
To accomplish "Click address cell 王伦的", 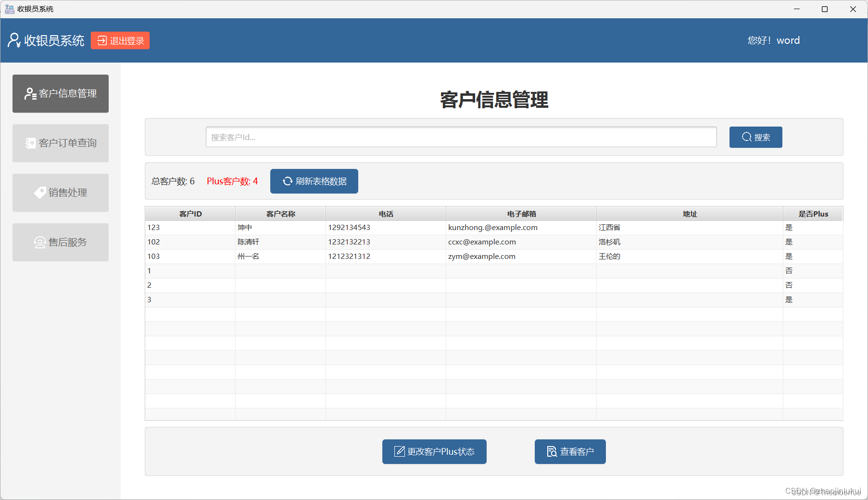I will (x=690, y=256).
